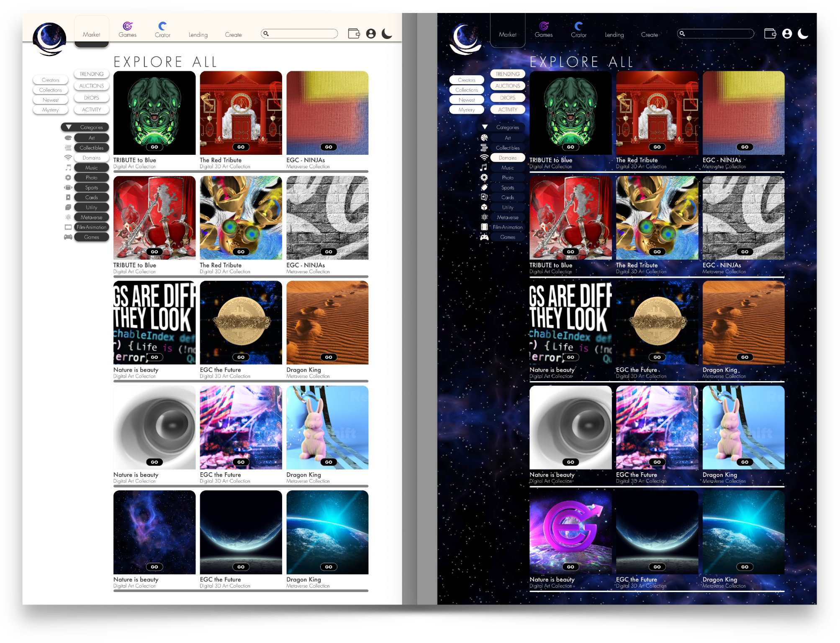Screen dimensions: 840x643
Task: Collapse the Categories triangle in the dark-theme sidebar
Action: point(485,127)
